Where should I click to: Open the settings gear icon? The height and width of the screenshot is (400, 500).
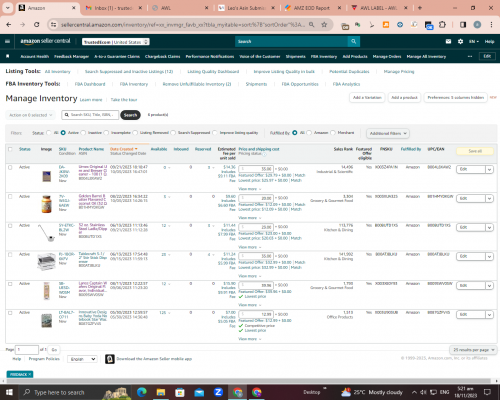(x=460, y=41)
